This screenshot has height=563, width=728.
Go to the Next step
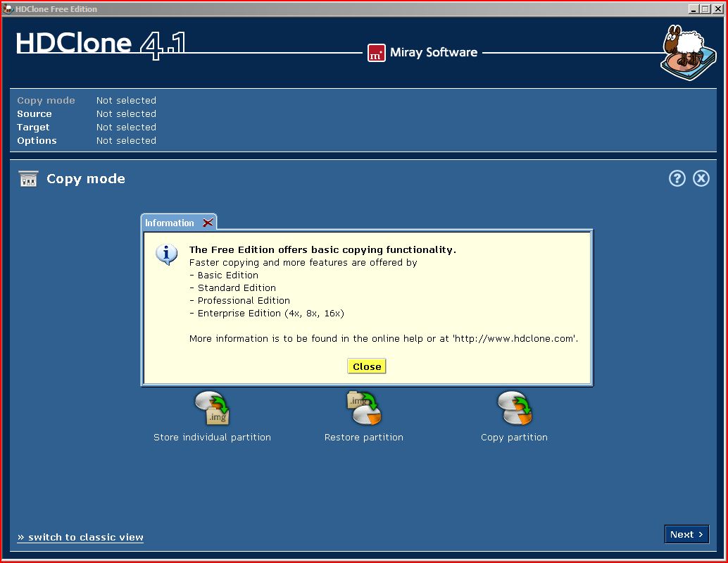tap(686, 534)
